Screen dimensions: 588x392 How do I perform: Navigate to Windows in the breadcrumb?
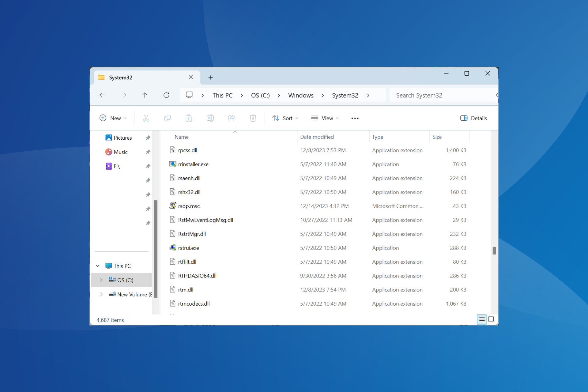click(x=301, y=95)
